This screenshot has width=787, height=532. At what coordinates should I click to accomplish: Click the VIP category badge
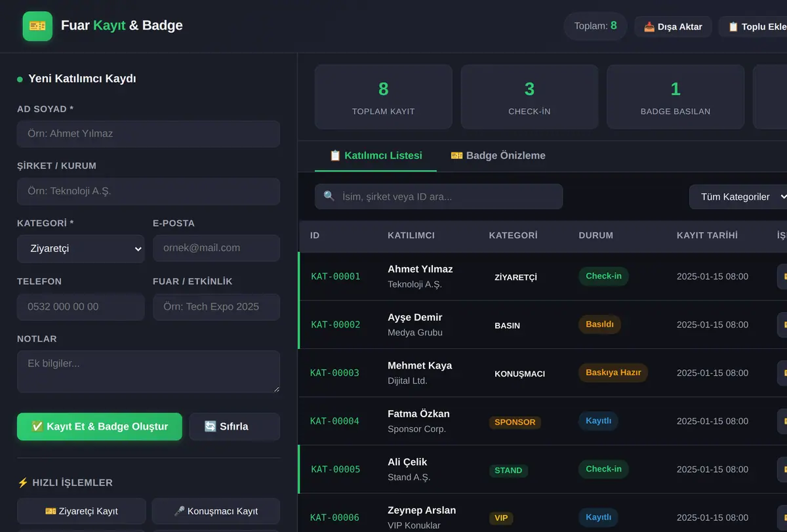pos(501,518)
